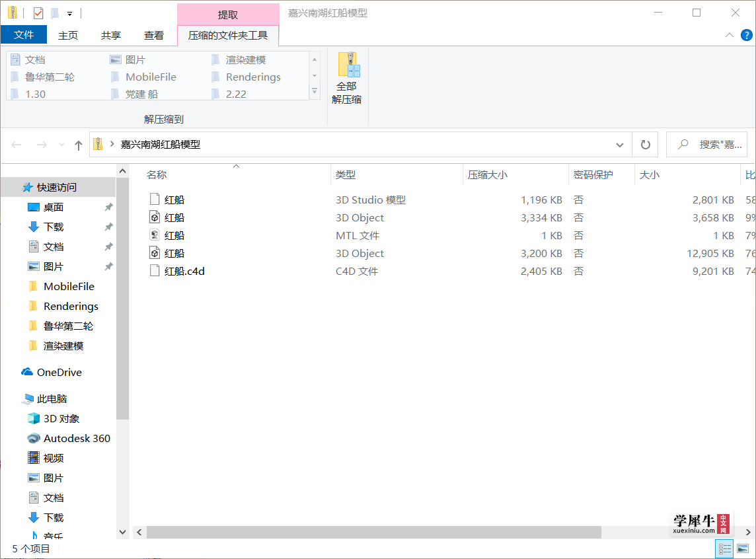
Task: Click 嘉兴南湖红船模型 in the address bar
Action: pyautogui.click(x=161, y=145)
